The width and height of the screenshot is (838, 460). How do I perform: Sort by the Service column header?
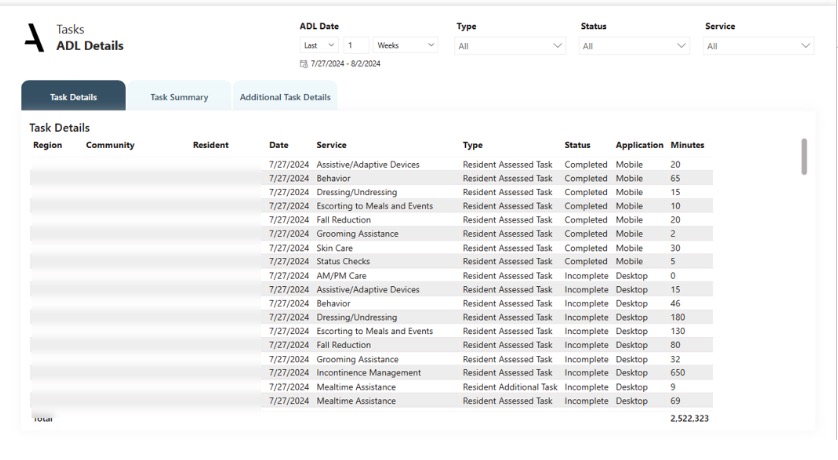click(331, 145)
